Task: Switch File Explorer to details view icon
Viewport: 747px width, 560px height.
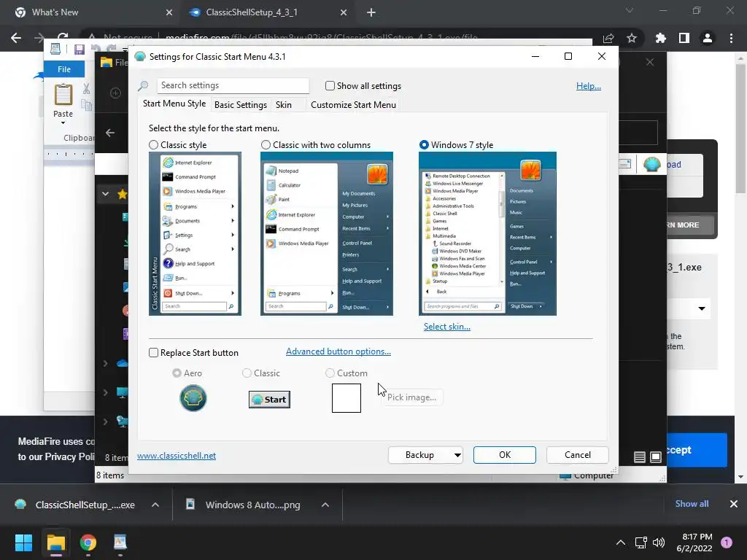Action: [x=639, y=457]
